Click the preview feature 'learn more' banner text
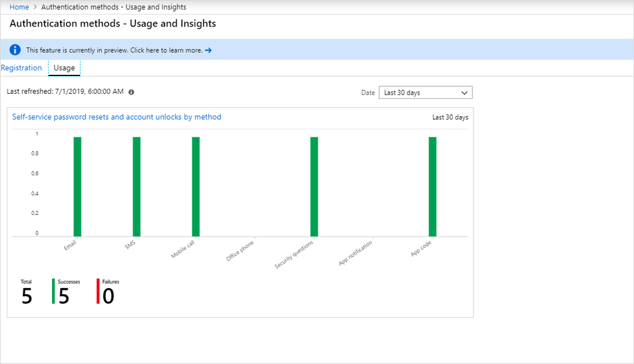 pos(114,50)
